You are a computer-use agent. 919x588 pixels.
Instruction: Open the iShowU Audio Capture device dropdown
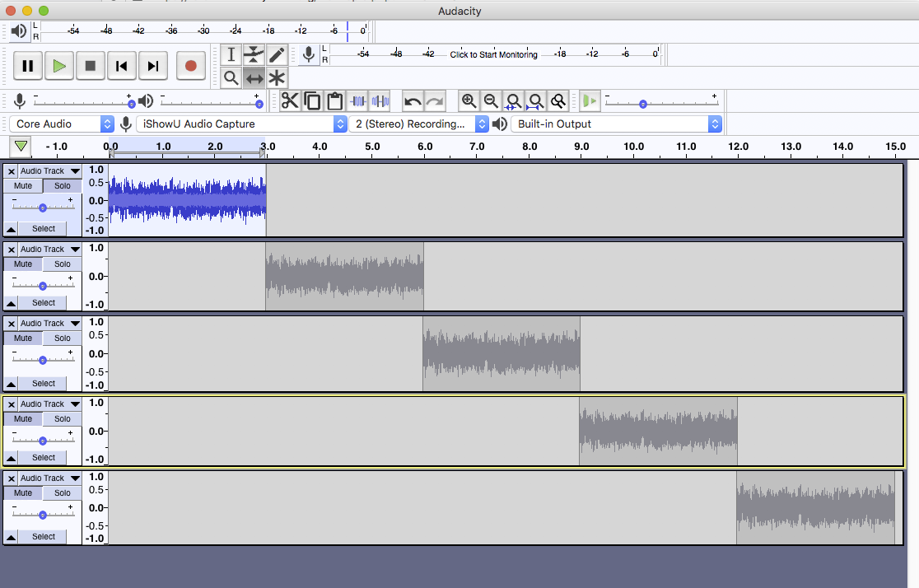pyautogui.click(x=241, y=124)
